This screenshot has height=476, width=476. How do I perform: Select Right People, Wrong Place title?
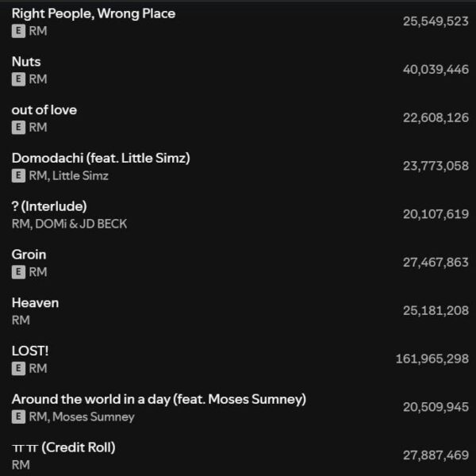coord(94,13)
